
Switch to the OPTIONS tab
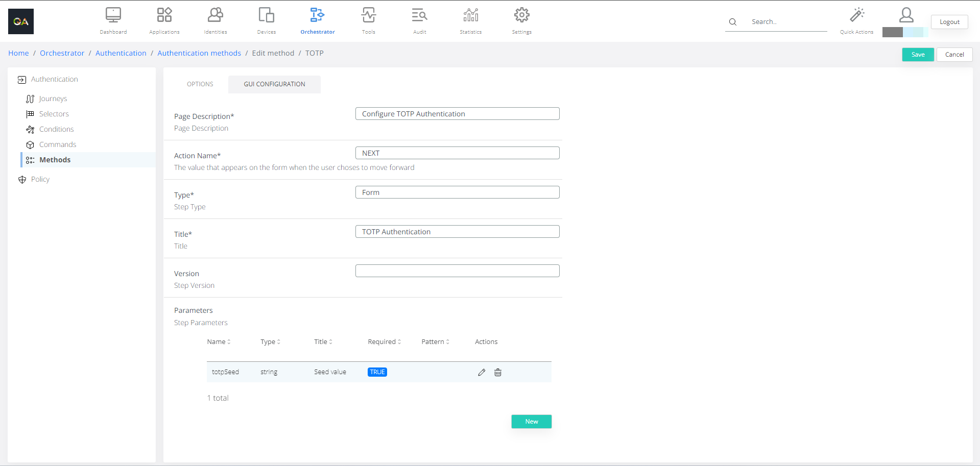point(200,84)
